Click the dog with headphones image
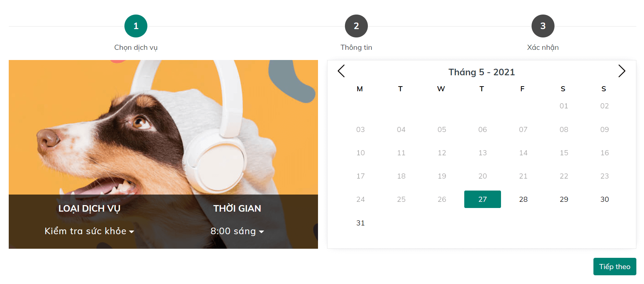The image size is (644, 284). pos(163,127)
